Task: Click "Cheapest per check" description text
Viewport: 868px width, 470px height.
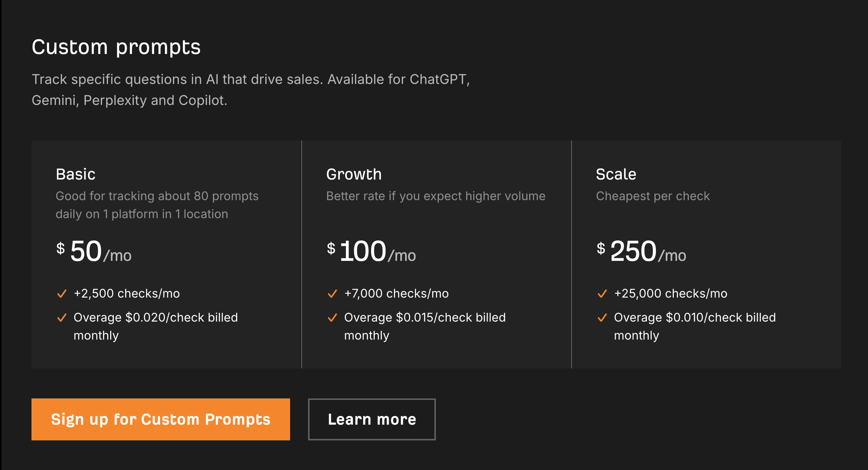Action: pos(653,196)
